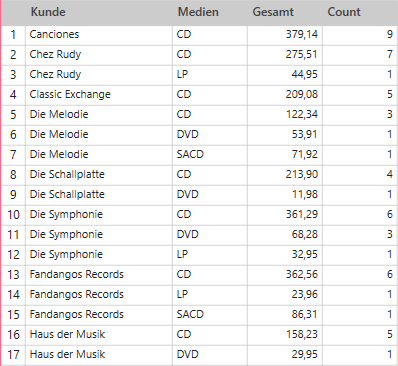398x366 pixels.
Task: Click the Count column header
Action: (360, 12)
